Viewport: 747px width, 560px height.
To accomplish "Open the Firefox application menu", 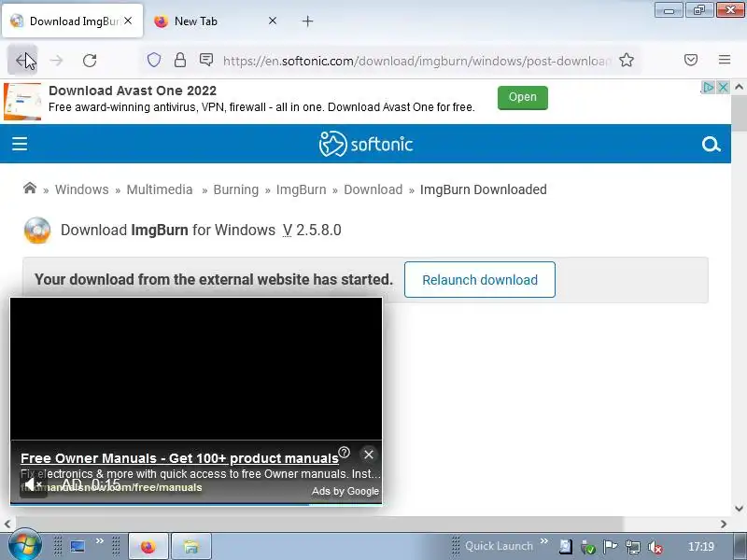I will pos(725,60).
